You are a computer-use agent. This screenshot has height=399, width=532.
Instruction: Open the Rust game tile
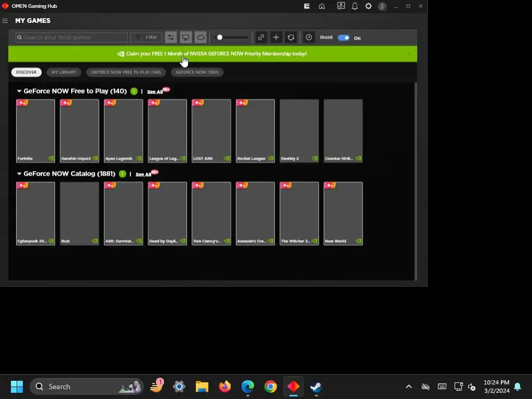pos(79,214)
